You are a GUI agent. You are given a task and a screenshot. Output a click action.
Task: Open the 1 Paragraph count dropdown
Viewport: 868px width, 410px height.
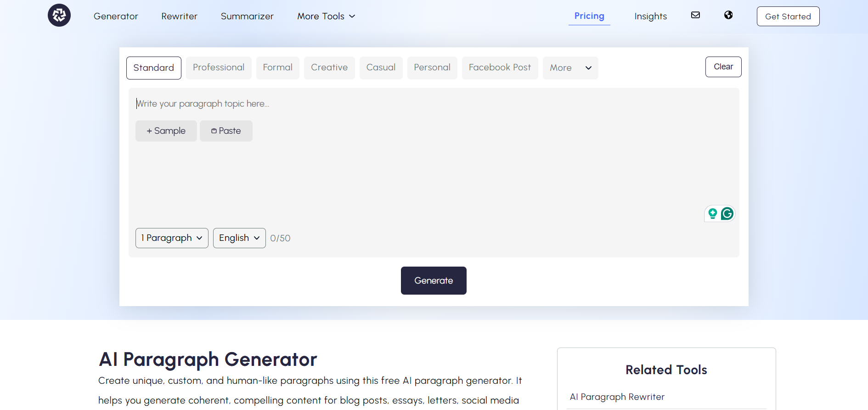point(172,238)
